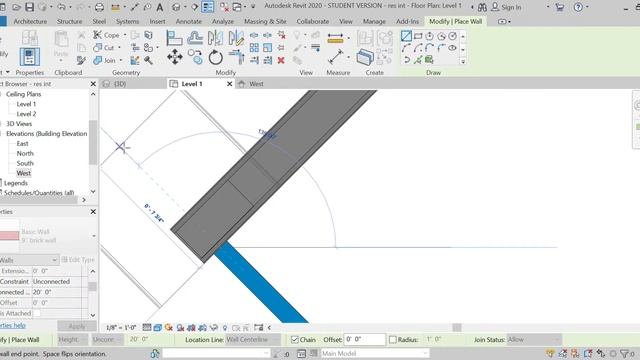Screen dimensions: 640x360
Task: Switch to the West view tab
Action: (256, 84)
